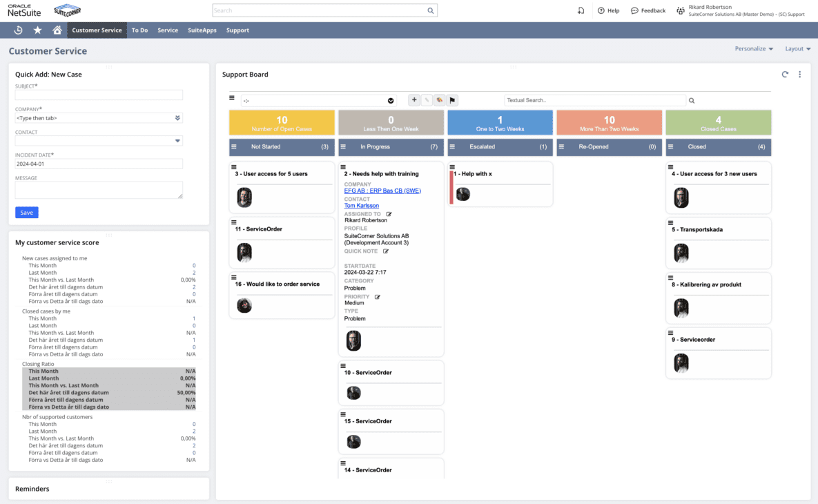
Task: Click avatar on 4 - User access card
Action: (x=681, y=197)
